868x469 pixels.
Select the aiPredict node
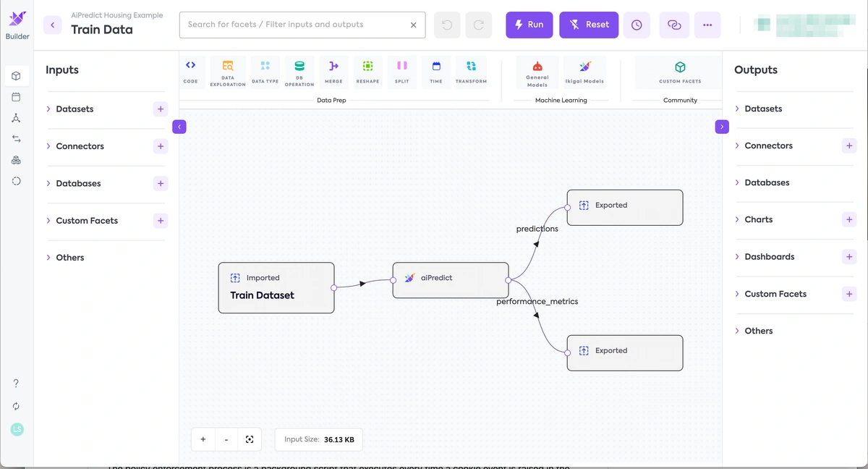click(x=451, y=280)
